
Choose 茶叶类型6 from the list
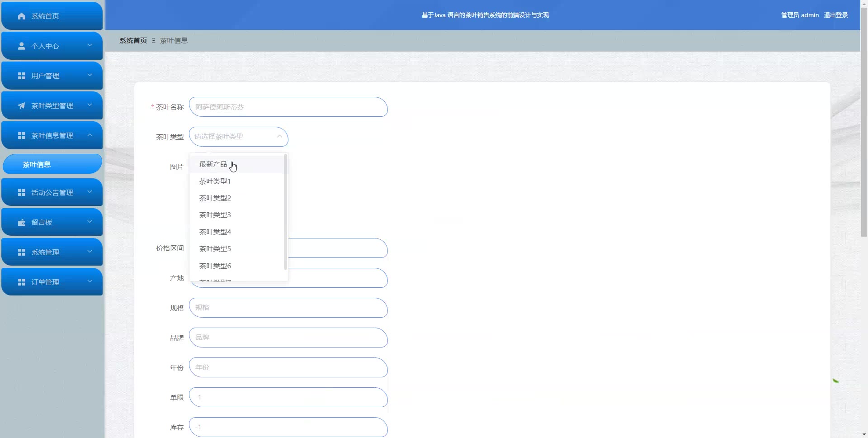click(236, 266)
